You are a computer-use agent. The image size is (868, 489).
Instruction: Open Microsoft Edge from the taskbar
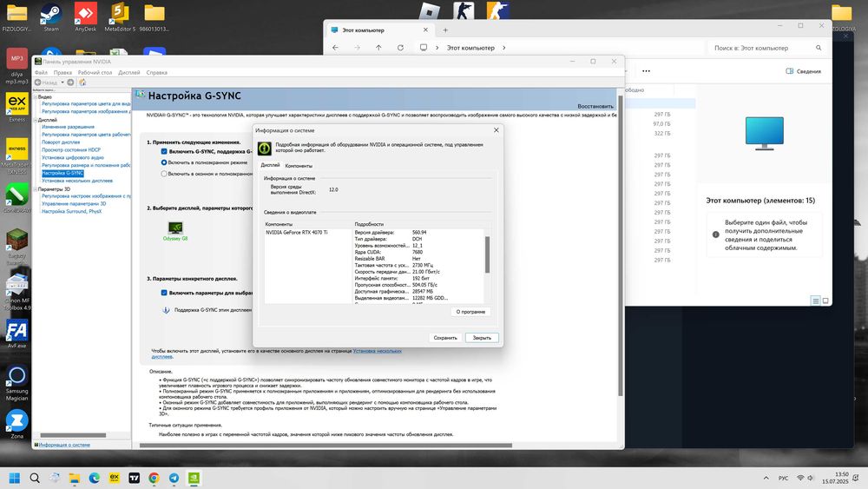pyautogui.click(x=94, y=478)
